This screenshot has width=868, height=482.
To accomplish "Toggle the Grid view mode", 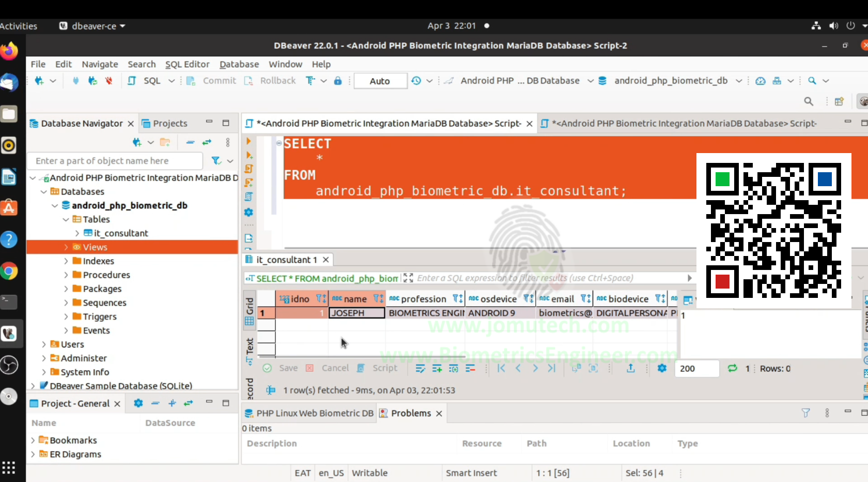I will click(x=249, y=311).
